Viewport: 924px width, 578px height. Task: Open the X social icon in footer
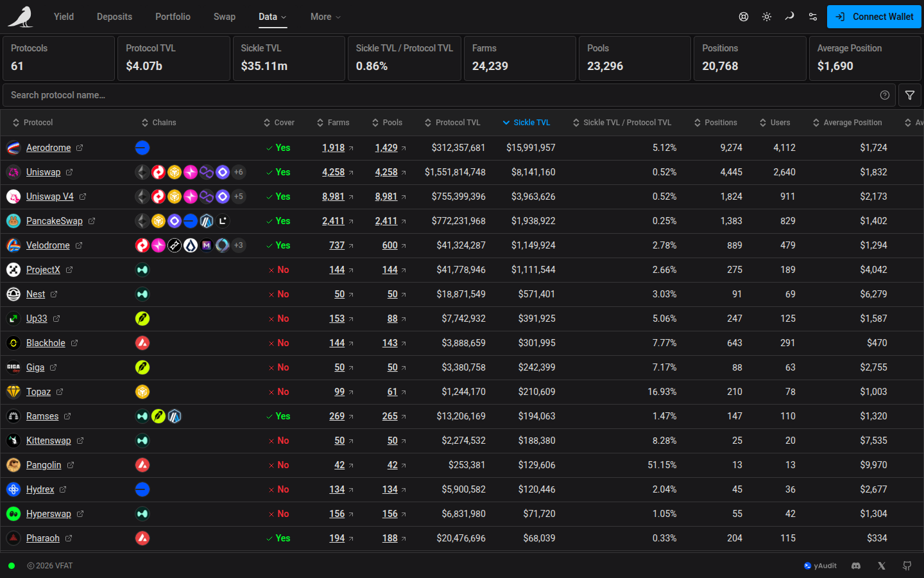point(882,566)
